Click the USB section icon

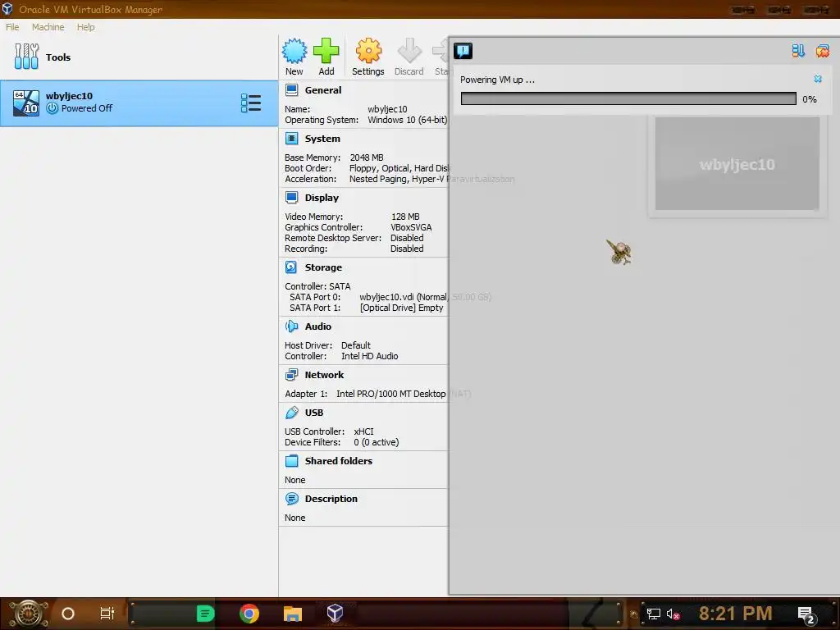(291, 413)
